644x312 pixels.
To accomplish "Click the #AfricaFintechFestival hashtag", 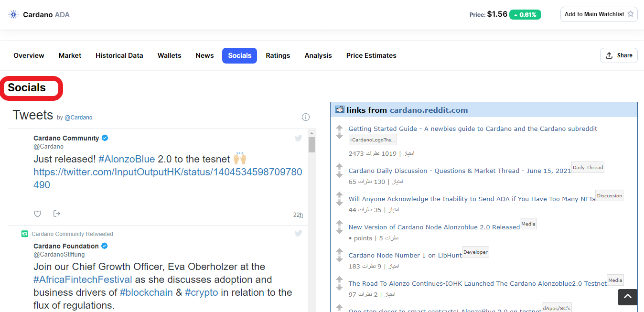I will [x=83, y=280].
